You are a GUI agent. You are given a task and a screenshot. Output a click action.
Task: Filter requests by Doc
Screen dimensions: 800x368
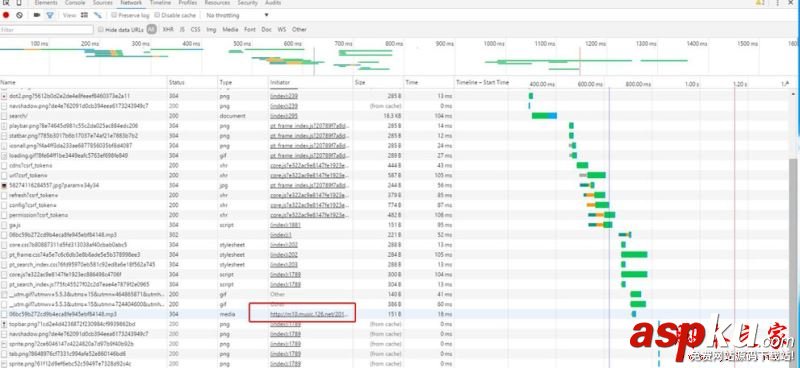coord(266,30)
